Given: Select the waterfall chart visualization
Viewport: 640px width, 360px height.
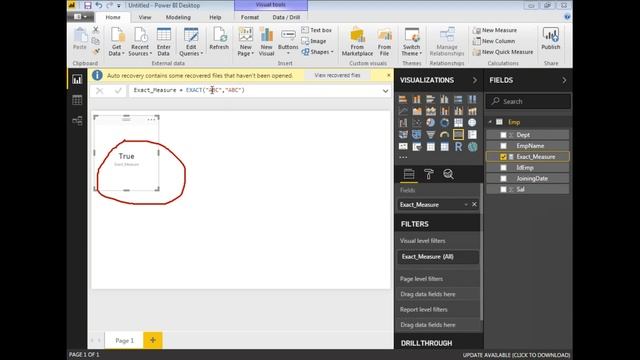Looking at the screenshot, I should [x=403, y=123].
